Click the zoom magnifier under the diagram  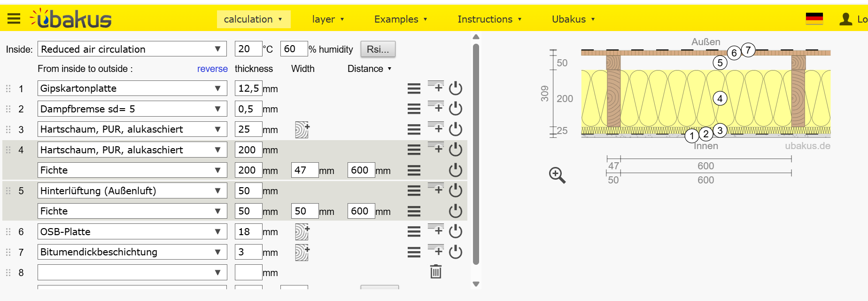(557, 175)
